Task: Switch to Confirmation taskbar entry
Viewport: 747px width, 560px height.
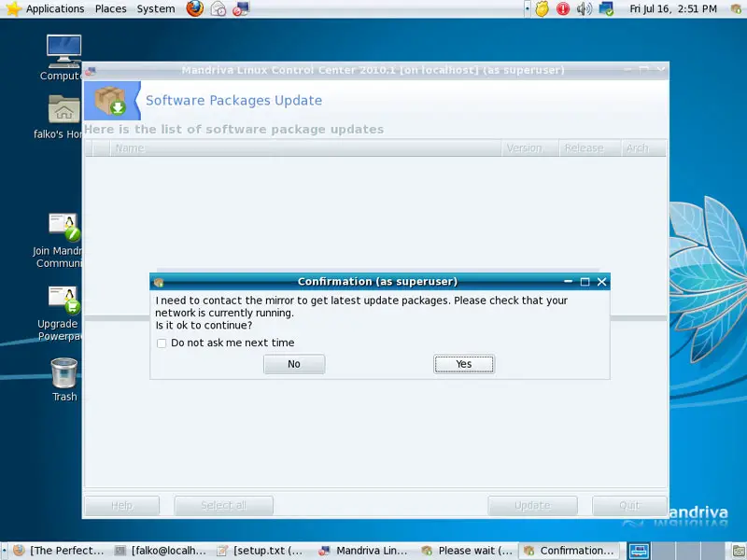Action: pyautogui.click(x=569, y=551)
